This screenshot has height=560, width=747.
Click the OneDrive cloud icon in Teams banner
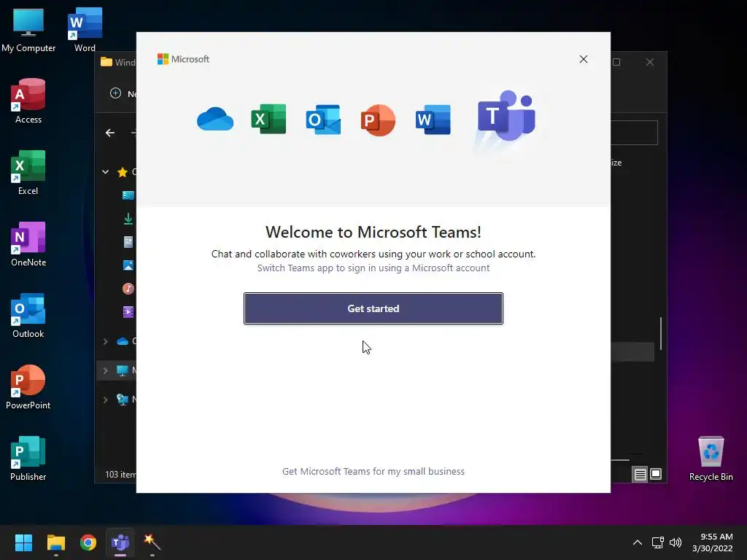[215, 119]
